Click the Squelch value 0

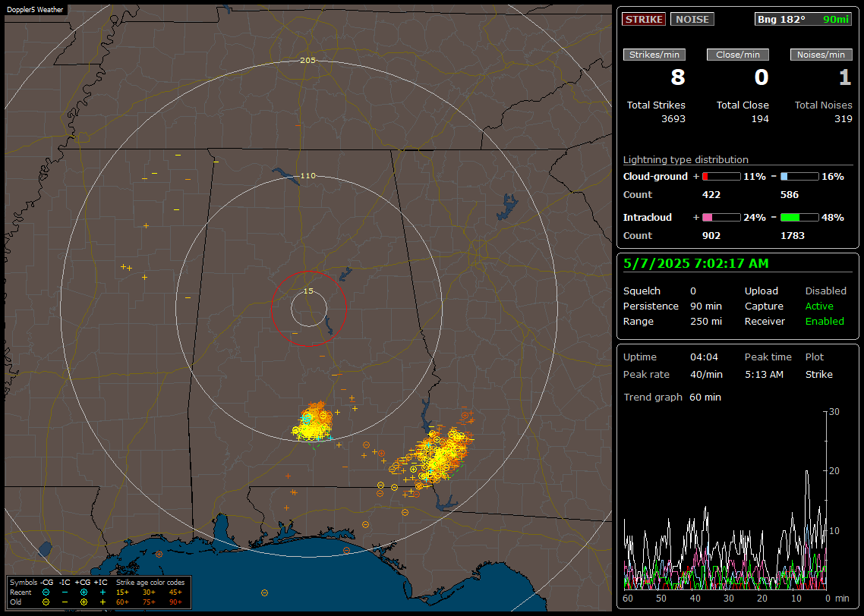click(693, 291)
